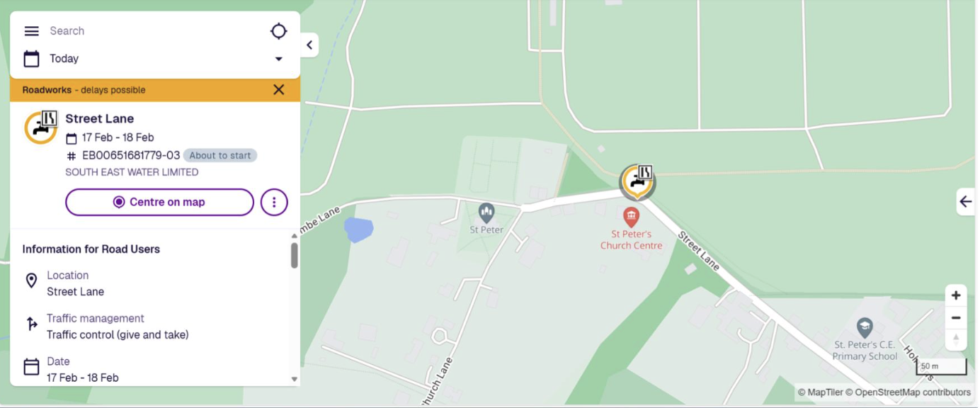This screenshot has width=980, height=408.
Task: Click the scroll down arrow in panel
Action: click(x=295, y=380)
